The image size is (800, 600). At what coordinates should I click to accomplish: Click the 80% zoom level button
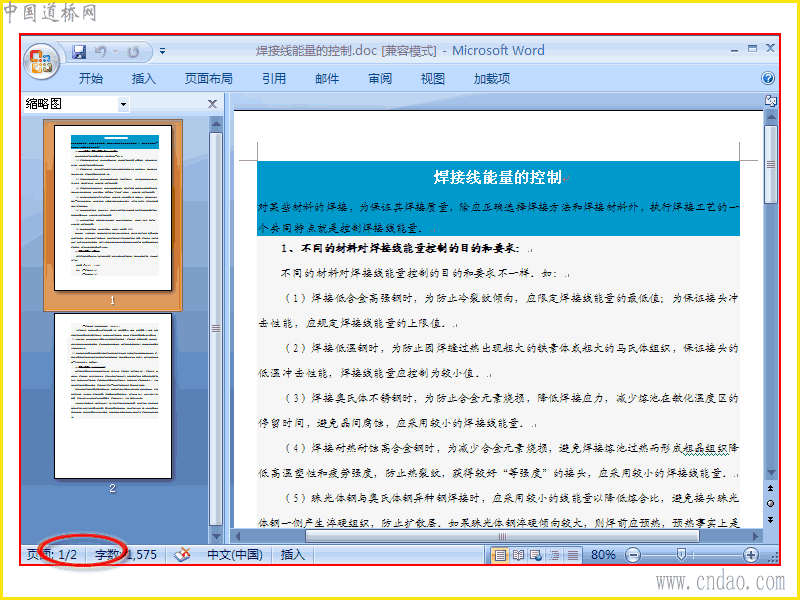coord(603,555)
